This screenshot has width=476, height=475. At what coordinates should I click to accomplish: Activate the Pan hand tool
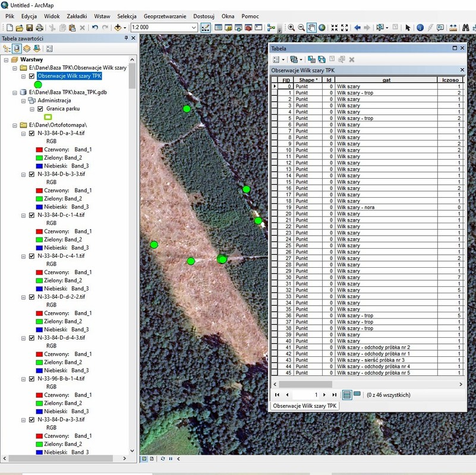(311, 27)
